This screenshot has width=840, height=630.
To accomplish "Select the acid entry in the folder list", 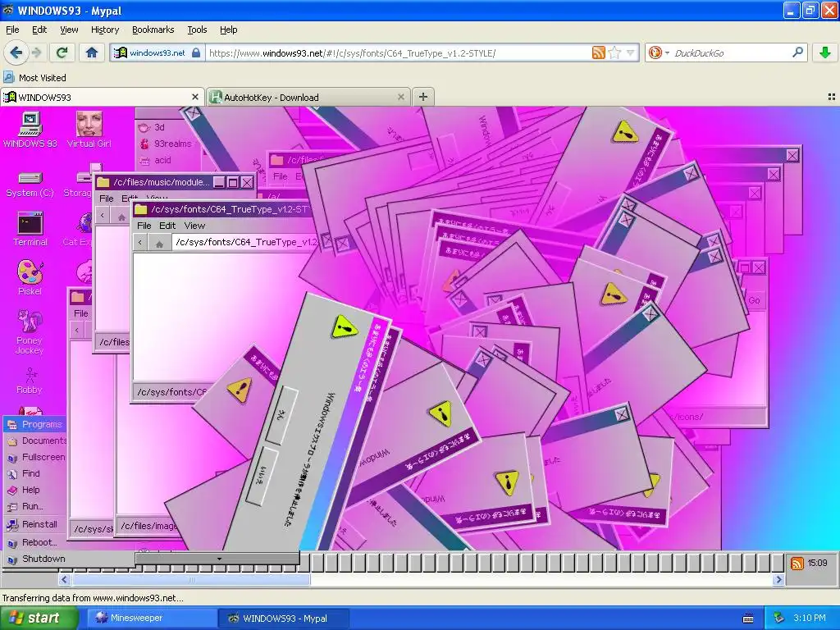I will (x=155, y=160).
